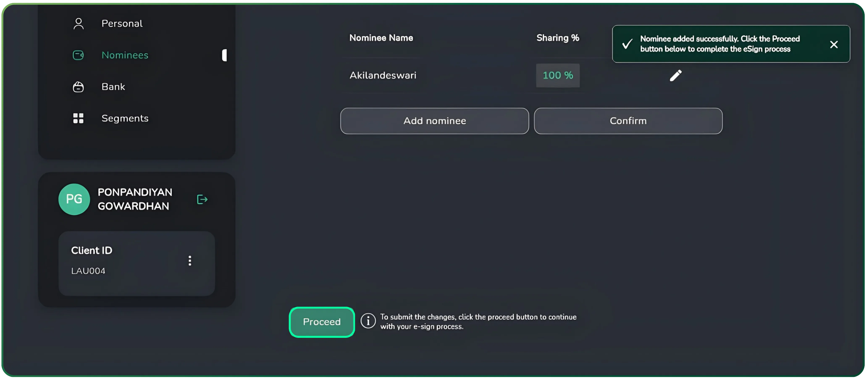Click success checkmark icon in notification

pos(627,44)
